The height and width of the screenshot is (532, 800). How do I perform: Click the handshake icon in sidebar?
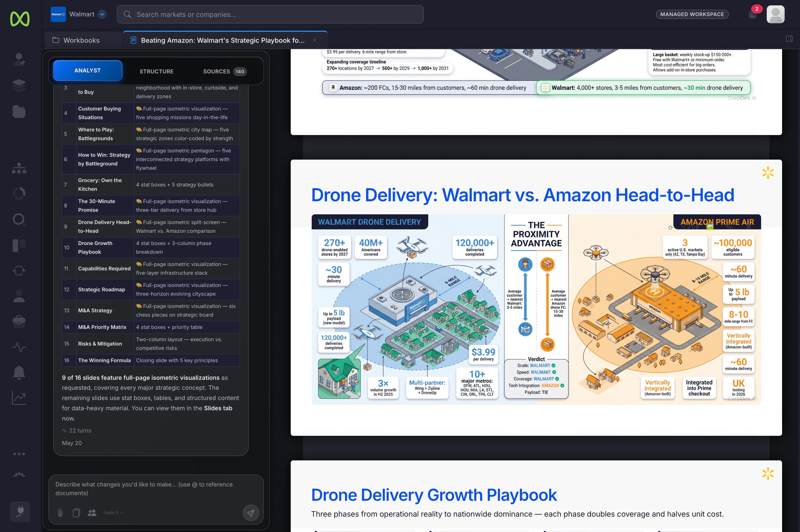(19, 474)
